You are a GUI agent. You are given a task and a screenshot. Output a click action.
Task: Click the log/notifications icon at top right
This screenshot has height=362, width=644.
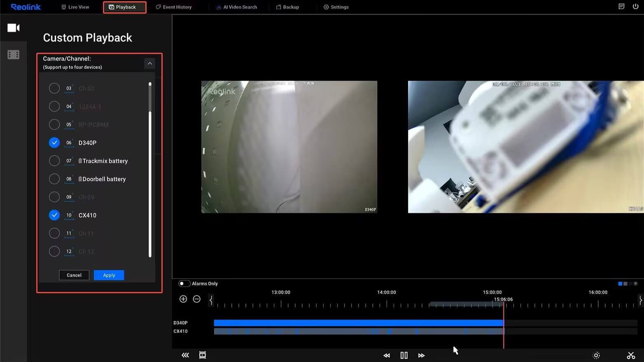point(622,7)
